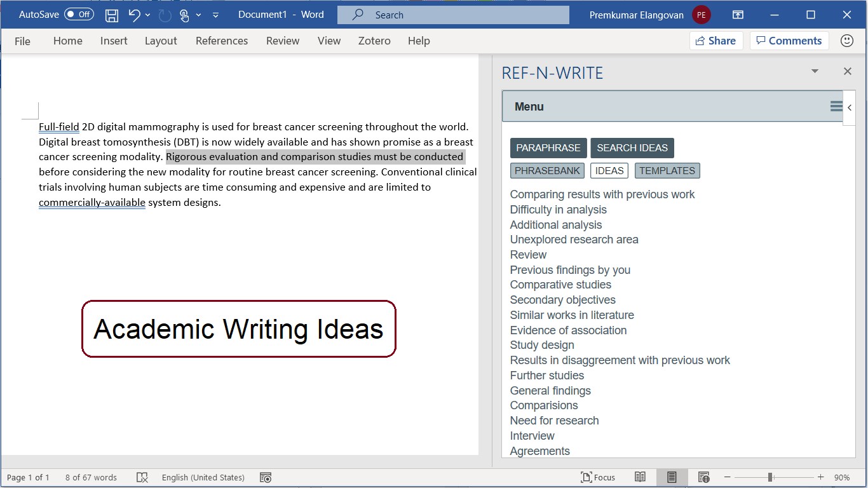
Task: Open REF-N-WRITE task pane options dropdown
Action: (815, 72)
